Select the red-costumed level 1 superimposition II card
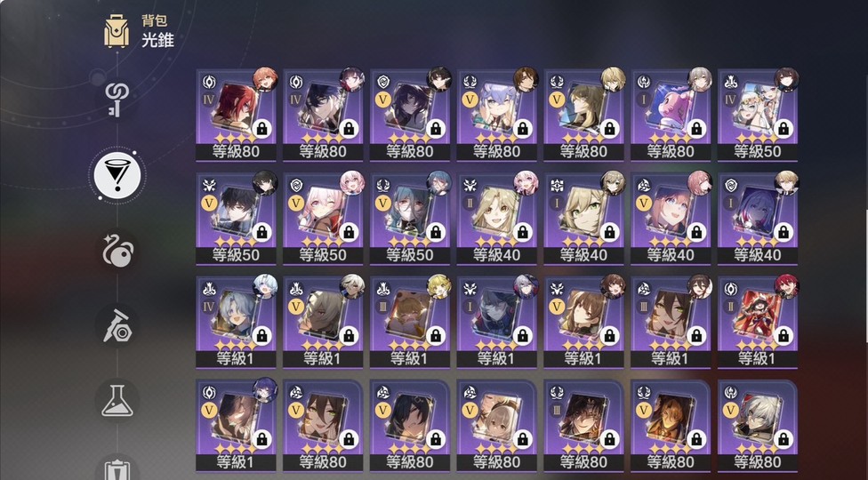Image resolution: width=868 pixels, height=480 pixels. [758, 322]
